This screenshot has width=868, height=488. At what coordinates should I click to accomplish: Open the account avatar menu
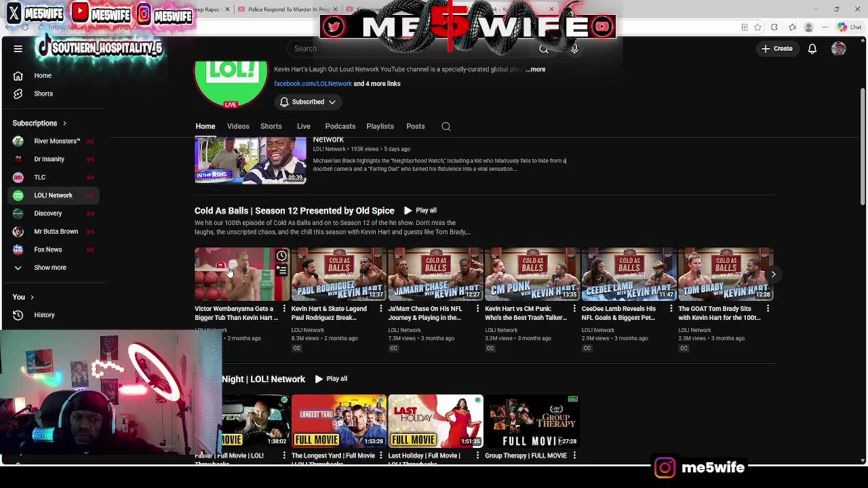click(x=839, y=49)
